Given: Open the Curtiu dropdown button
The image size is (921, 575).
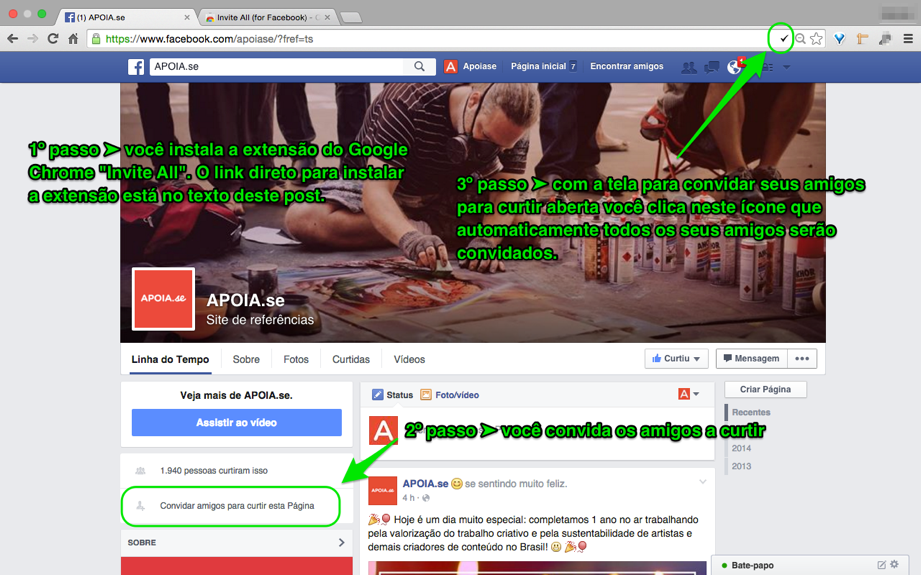Looking at the screenshot, I should 676,358.
